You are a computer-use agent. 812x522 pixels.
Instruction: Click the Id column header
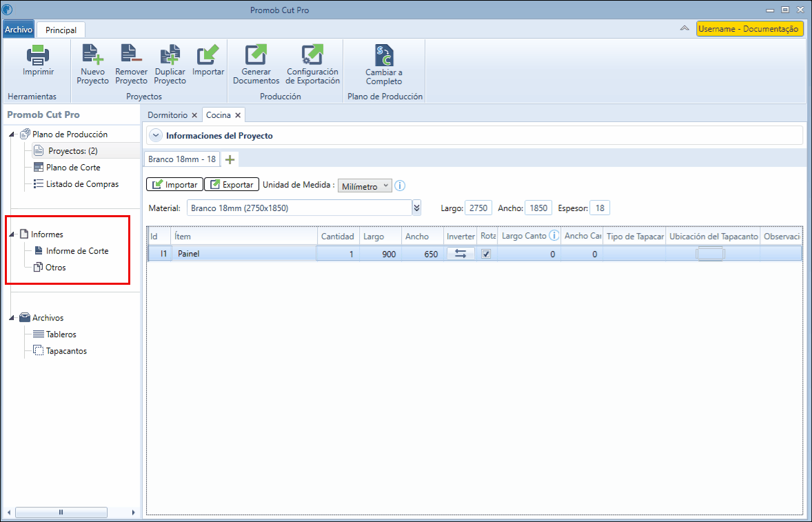pos(159,236)
